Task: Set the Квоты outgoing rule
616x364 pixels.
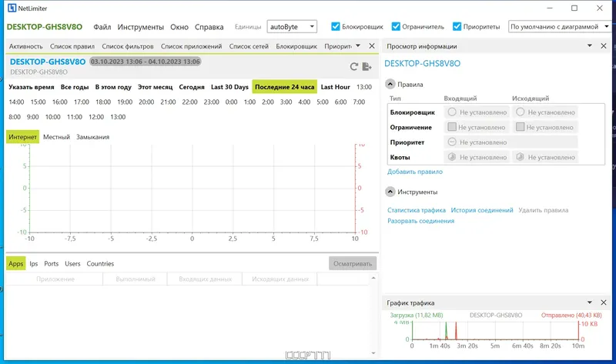Action: (545, 157)
